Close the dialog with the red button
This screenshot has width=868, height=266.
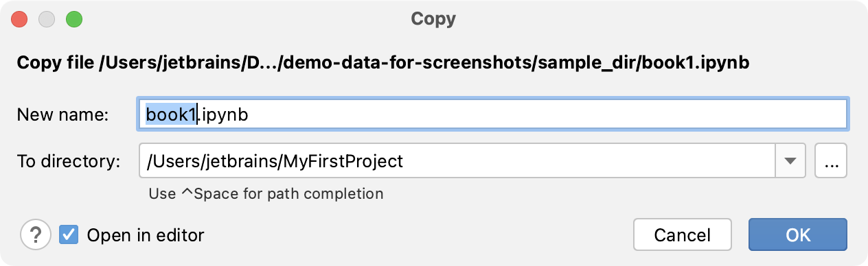point(21,19)
